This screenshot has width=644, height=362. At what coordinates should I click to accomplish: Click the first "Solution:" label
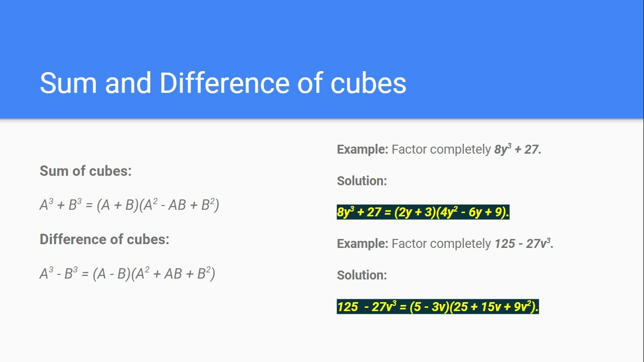tap(362, 181)
